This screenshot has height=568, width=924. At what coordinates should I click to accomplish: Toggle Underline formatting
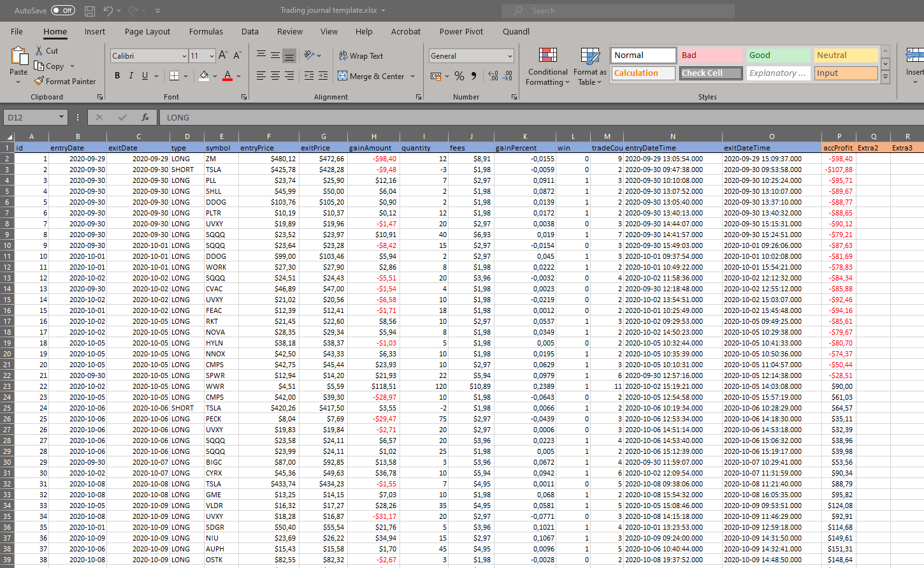pyautogui.click(x=145, y=76)
